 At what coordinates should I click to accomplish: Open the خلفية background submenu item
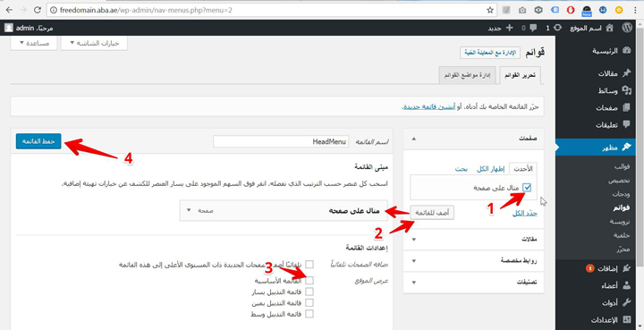tap(622, 235)
